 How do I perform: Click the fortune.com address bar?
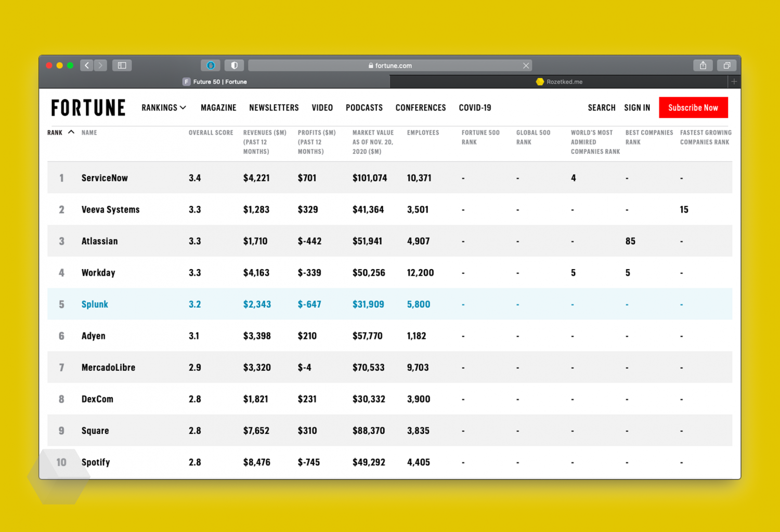(x=390, y=65)
